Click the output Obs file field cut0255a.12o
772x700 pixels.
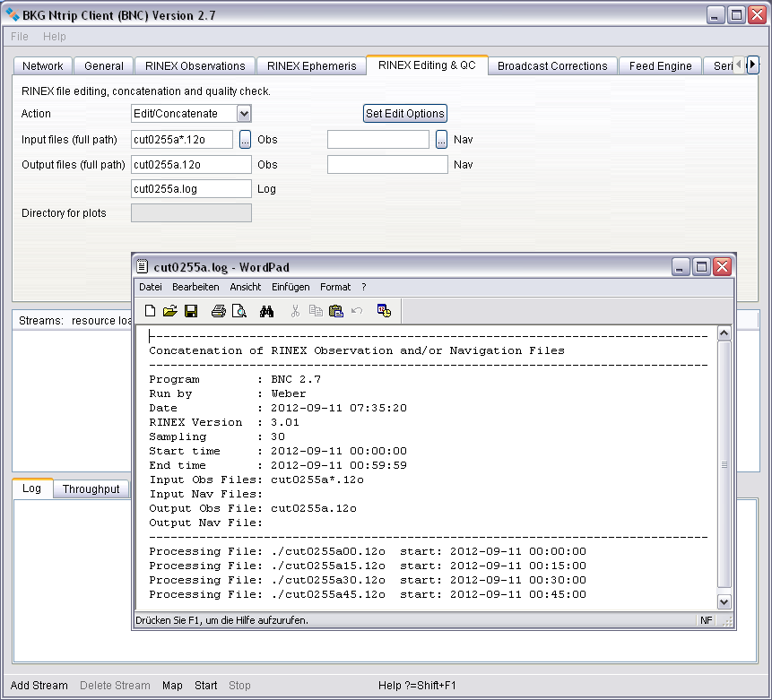(191, 165)
